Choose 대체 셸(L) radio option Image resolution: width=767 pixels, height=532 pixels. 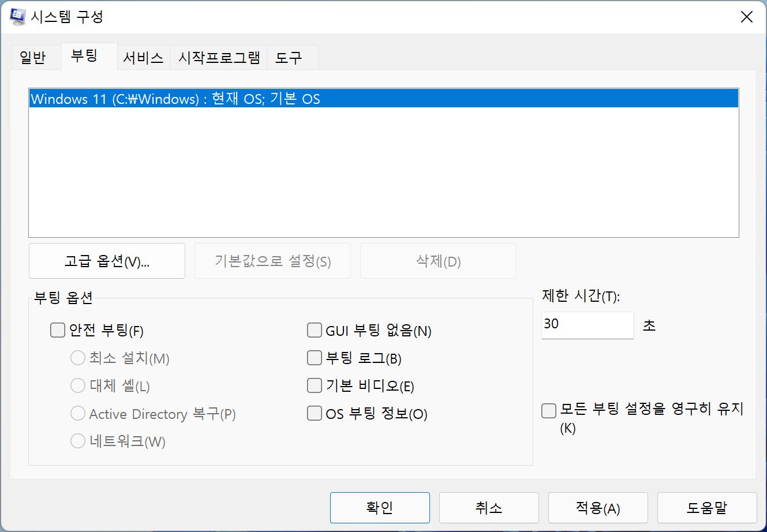pos(78,385)
